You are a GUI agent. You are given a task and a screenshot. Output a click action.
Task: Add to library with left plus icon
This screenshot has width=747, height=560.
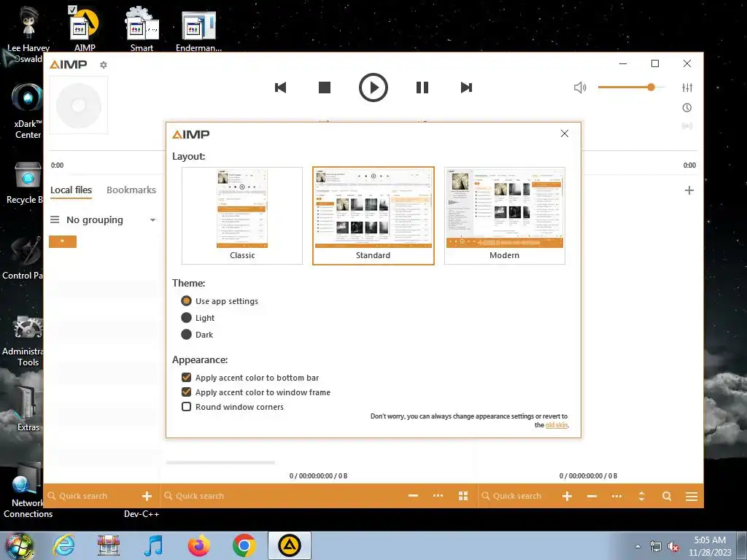click(x=147, y=496)
